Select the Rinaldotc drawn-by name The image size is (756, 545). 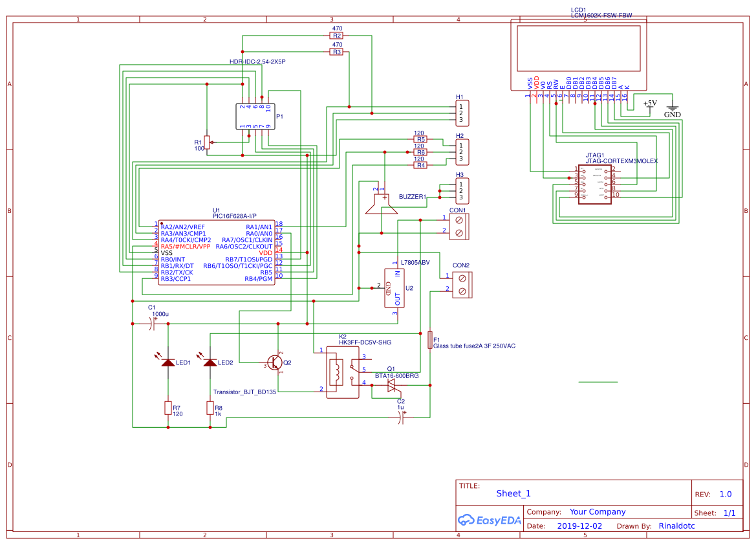(676, 526)
